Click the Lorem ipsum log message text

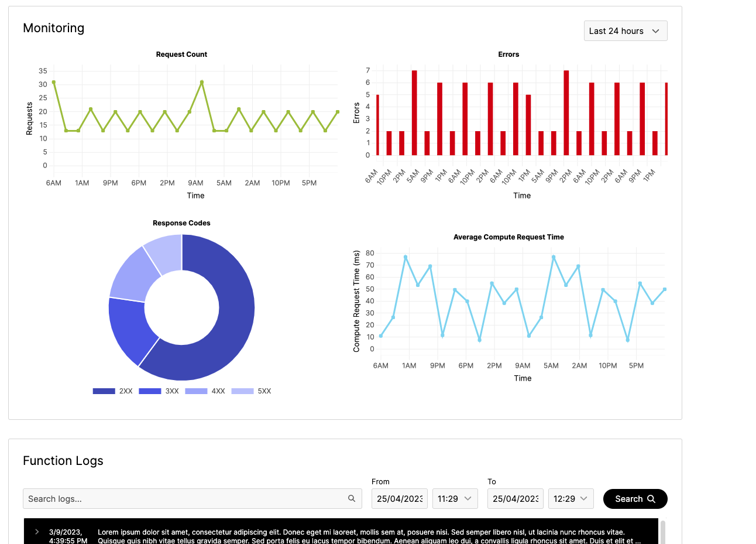pyautogui.click(x=369, y=536)
